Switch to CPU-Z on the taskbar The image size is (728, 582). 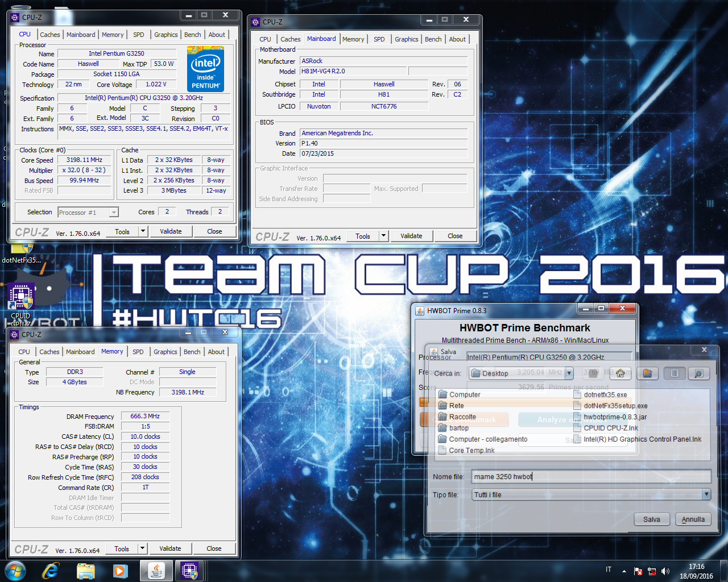[x=189, y=570]
